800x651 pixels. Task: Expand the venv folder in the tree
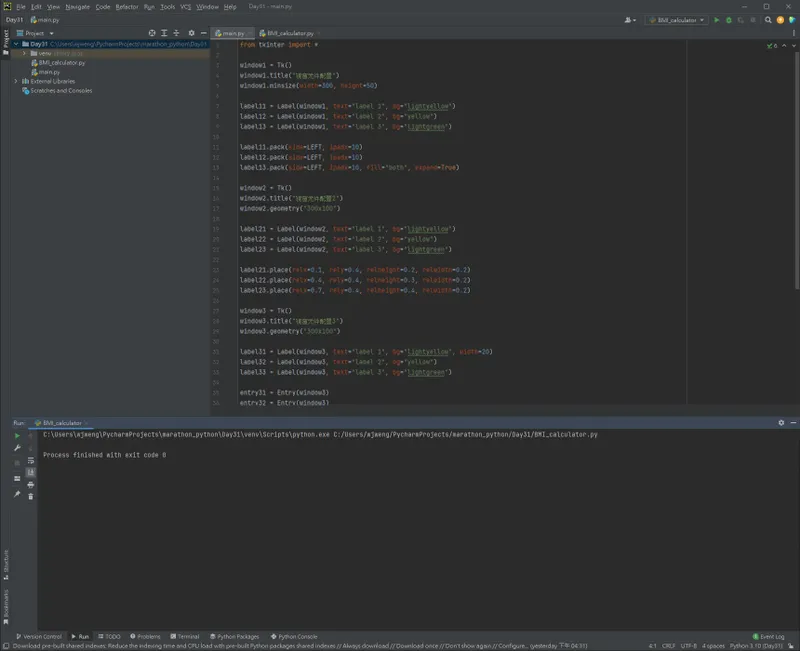click(x=24, y=53)
